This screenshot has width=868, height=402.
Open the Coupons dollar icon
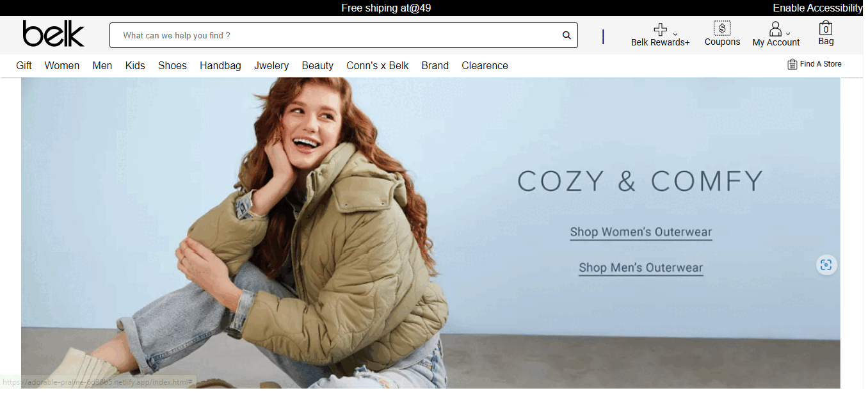tap(722, 28)
